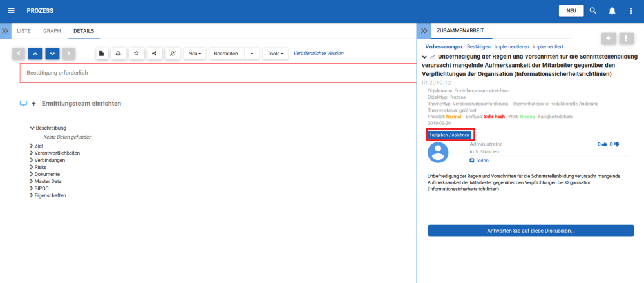The height and width of the screenshot is (283, 644).
Task: Expand the Verantwortlichkeiten section
Action: pyautogui.click(x=55, y=153)
